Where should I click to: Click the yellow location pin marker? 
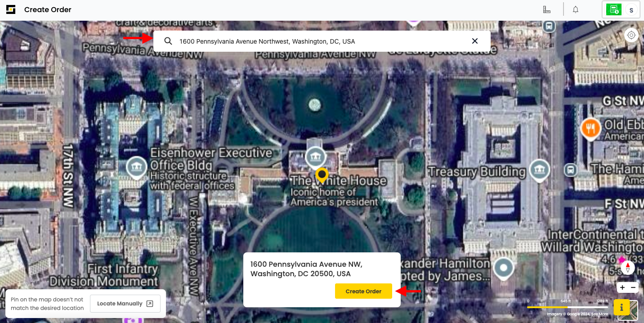click(322, 175)
